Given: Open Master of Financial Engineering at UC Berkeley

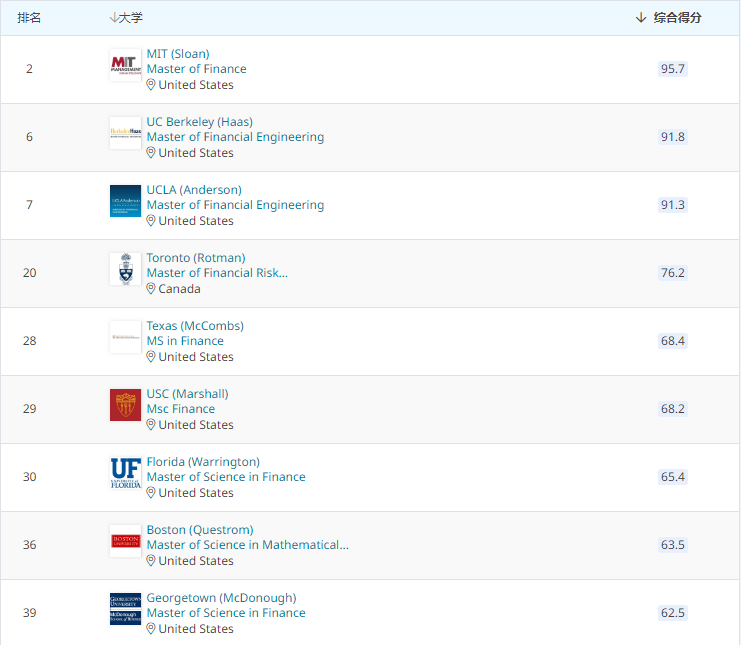Looking at the screenshot, I should pos(235,137).
